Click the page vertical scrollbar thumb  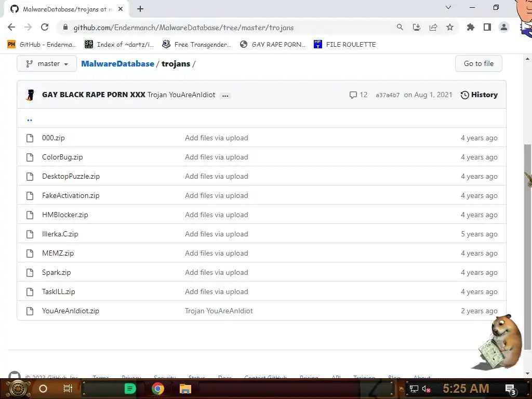[527, 247]
